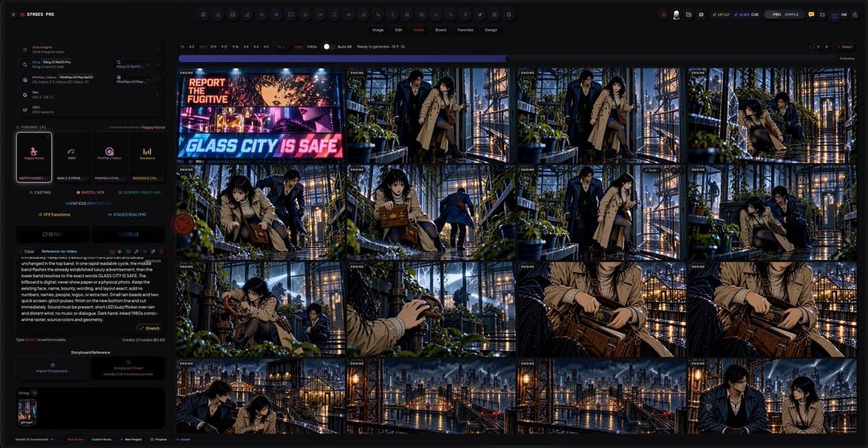Screen dimensions: 868x448
Task: Switch to SIMPLE mode
Action: 791,14
